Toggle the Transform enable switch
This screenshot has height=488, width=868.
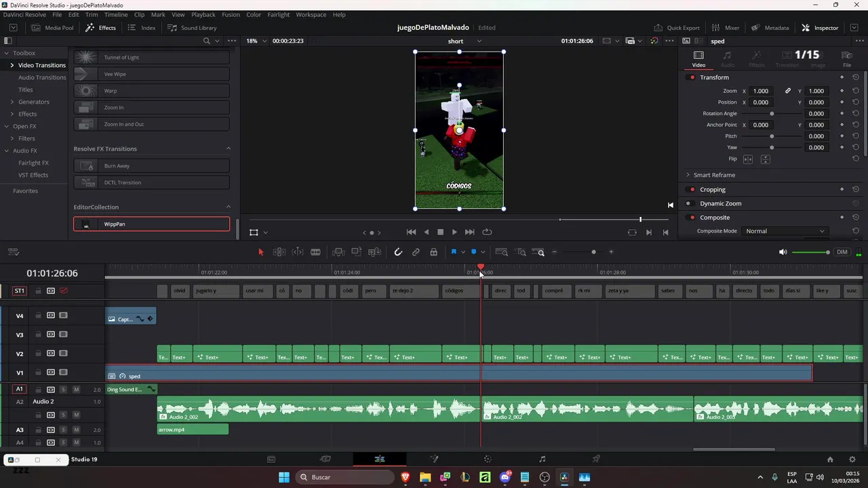coord(692,77)
